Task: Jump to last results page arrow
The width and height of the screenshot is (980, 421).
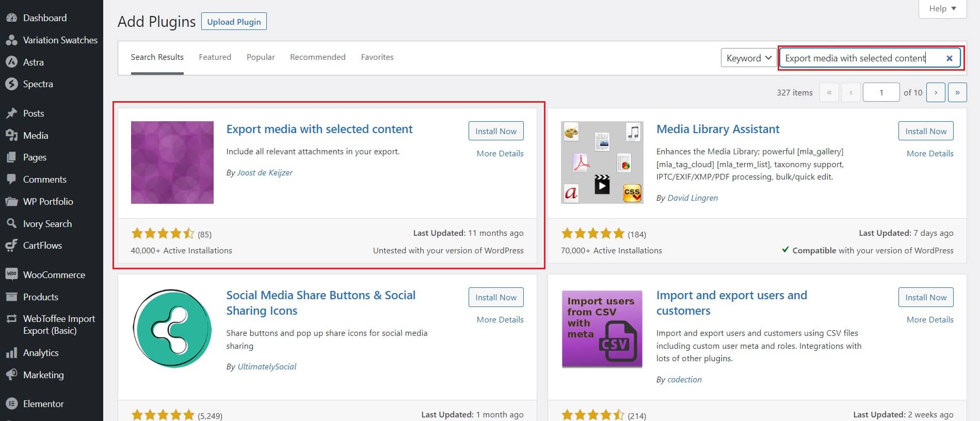Action: pyautogui.click(x=957, y=92)
